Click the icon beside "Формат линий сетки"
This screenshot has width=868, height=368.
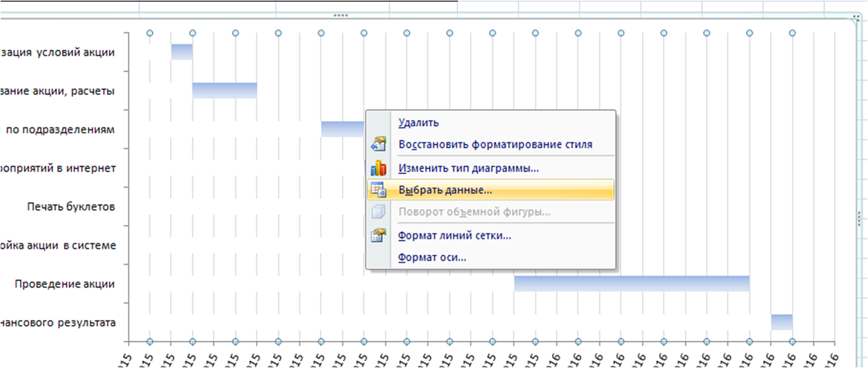coord(378,236)
